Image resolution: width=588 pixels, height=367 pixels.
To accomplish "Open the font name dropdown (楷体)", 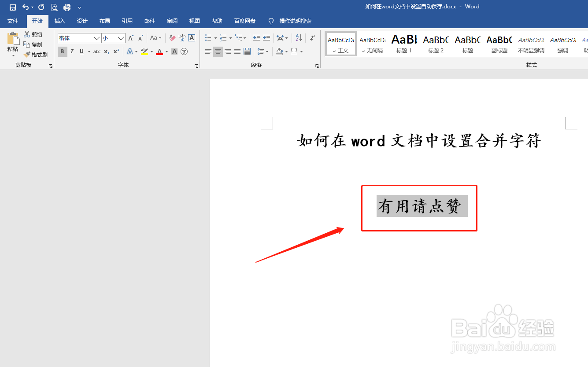I will 97,38.
